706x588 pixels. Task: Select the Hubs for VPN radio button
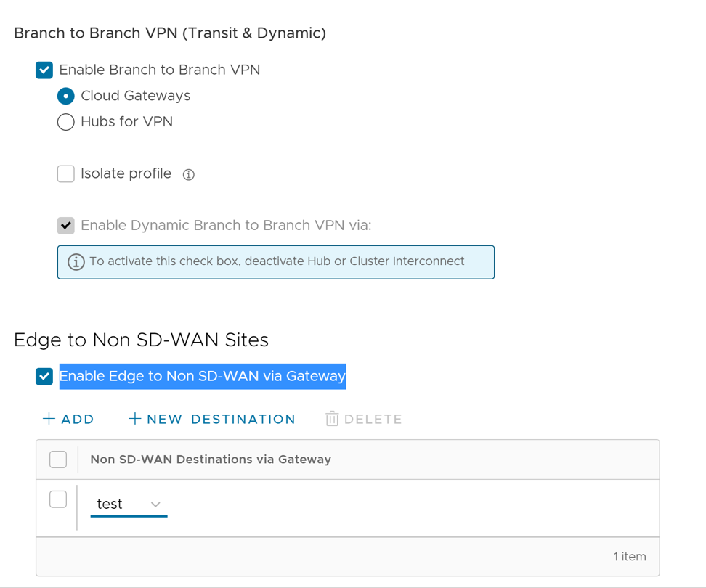click(65, 122)
